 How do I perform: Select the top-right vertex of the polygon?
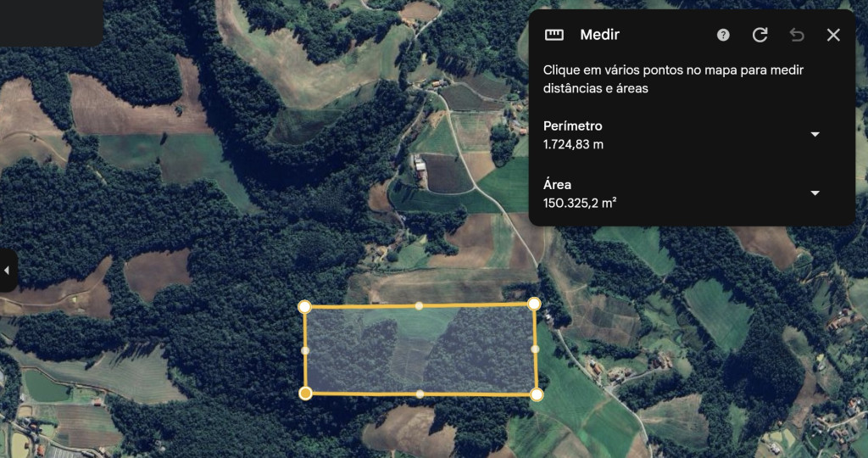pos(534,304)
